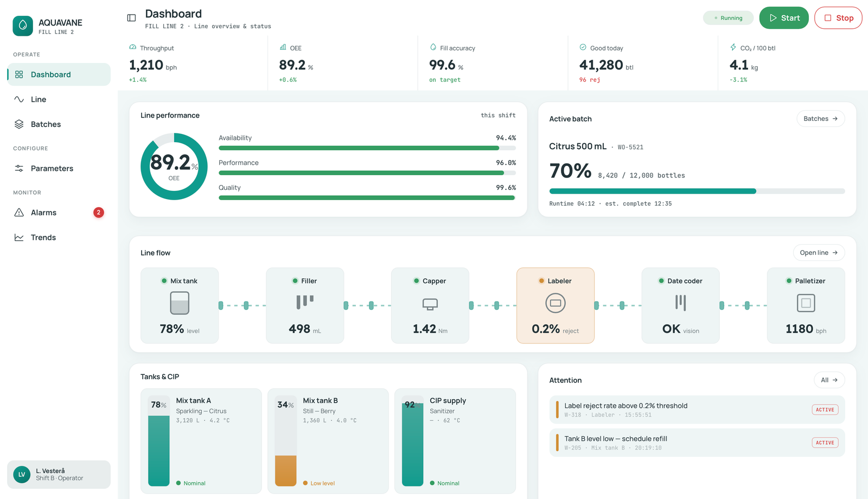Open the Trends menu item

[x=59, y=238]
